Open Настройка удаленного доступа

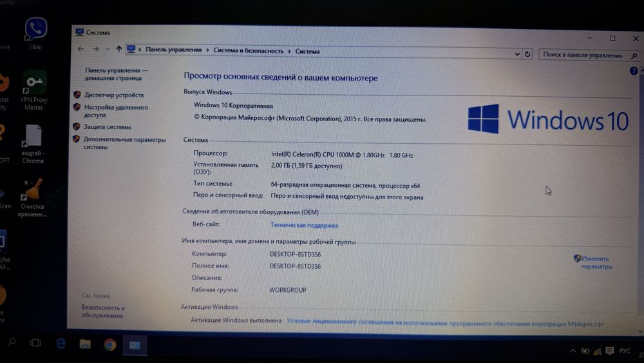(x=116, y=111)
